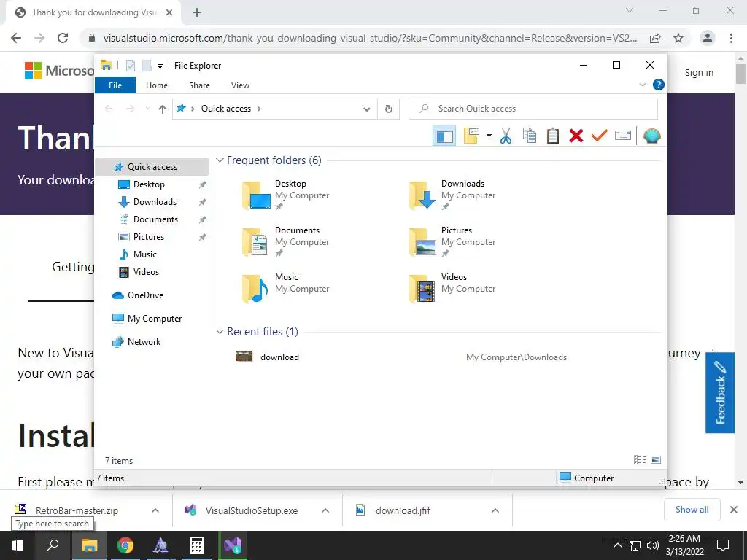Select Quick access in navigation tree
The width and height of the screenshot is (747, 560).
click(152, 167)
